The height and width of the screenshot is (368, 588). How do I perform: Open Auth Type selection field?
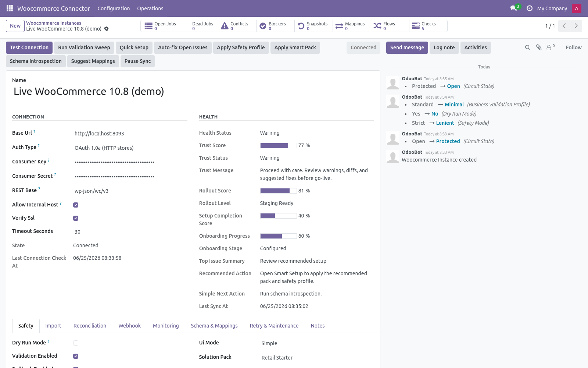(x=130, y=148)
